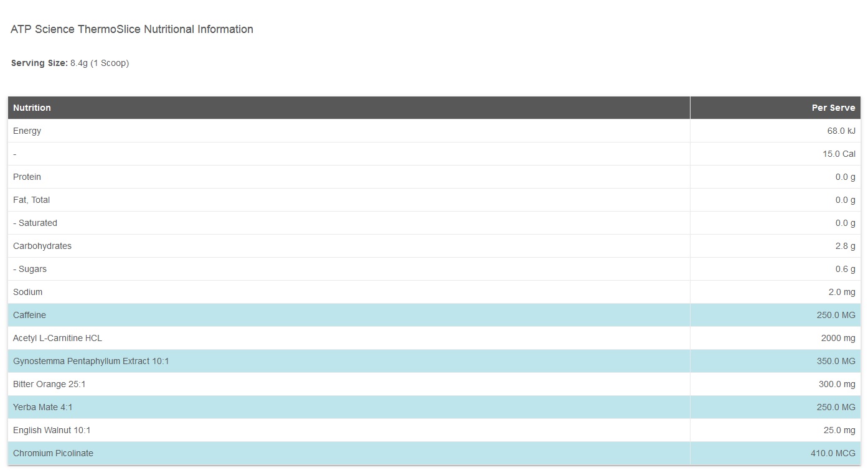Select the 'Chromium Picolinate' row label

[53, 453]
